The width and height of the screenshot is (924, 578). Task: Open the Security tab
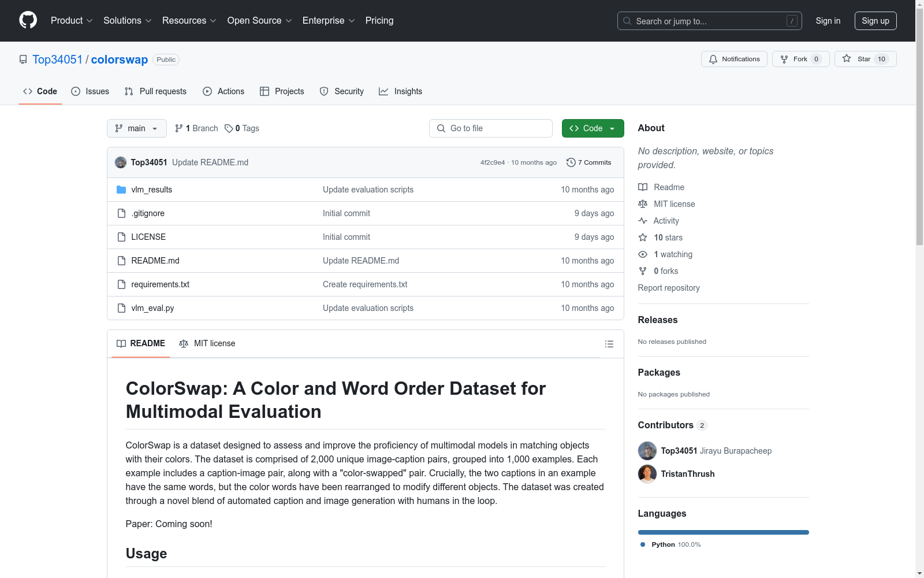tap(342, 91)
